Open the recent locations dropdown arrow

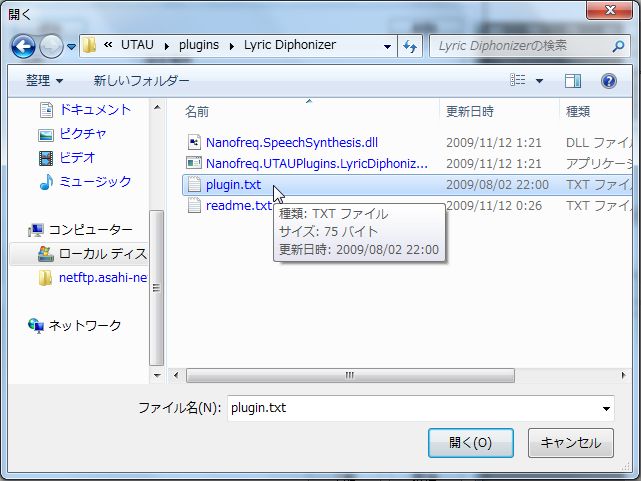tap(72, 47)
